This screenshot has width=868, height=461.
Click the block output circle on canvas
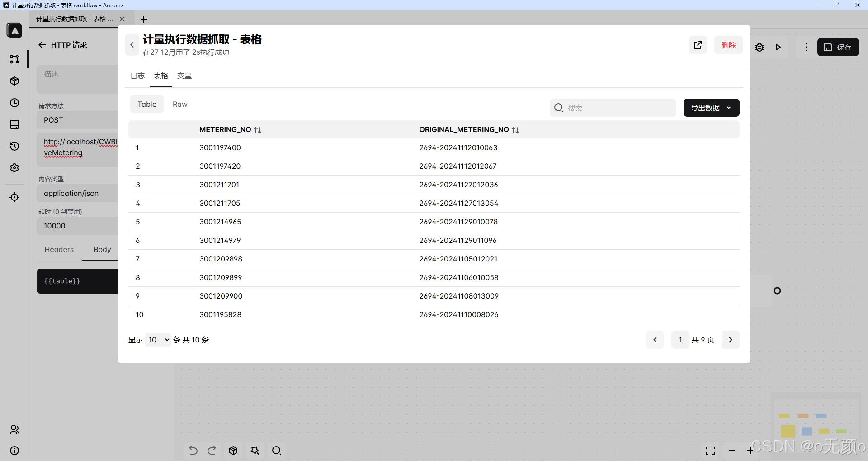tap(777, 290)
